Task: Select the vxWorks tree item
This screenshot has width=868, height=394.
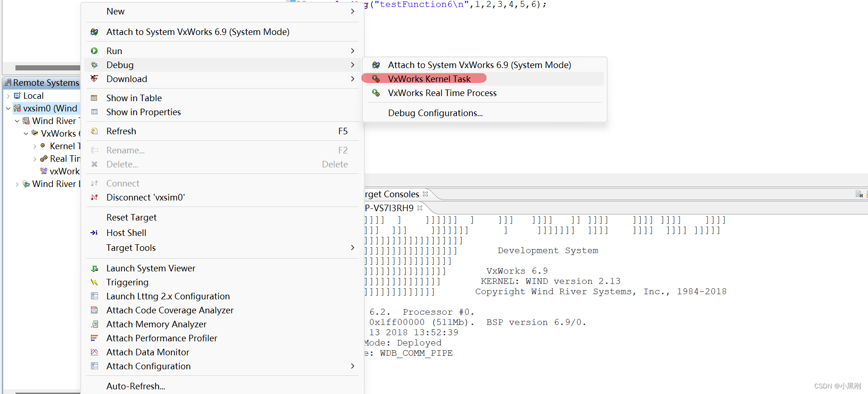Action: coord(60,171)
